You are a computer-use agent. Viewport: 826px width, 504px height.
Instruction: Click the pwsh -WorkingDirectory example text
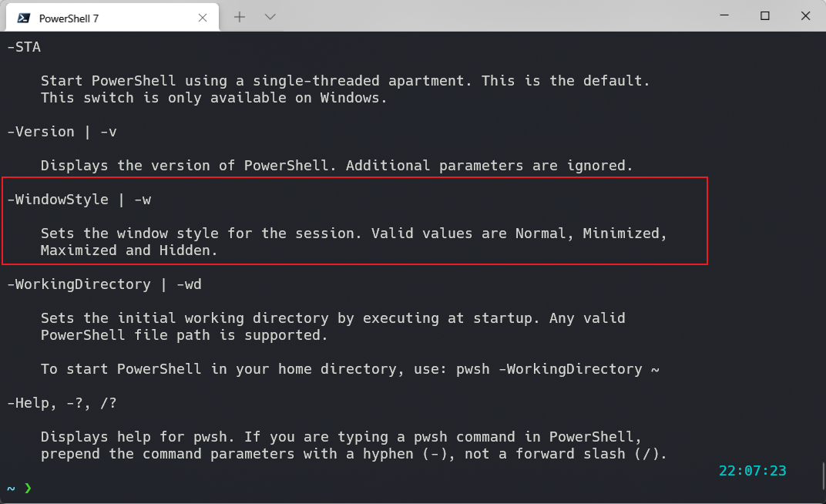click(557, 369)
